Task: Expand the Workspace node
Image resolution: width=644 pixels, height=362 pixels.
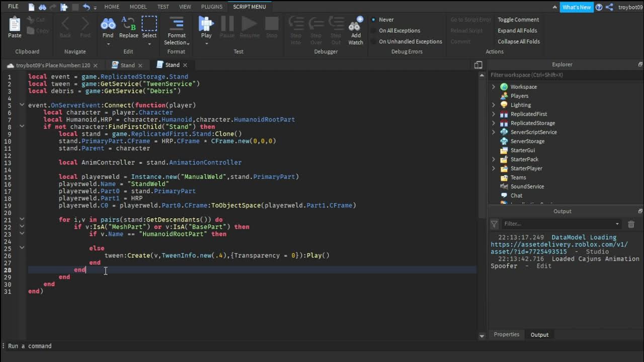Action: tap(494, 87)
